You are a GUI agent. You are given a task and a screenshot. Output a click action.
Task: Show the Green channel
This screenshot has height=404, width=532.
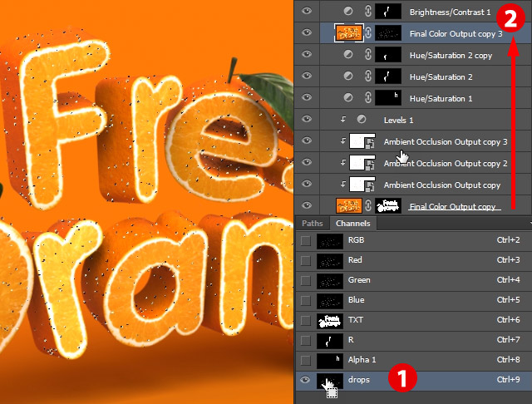coord(305,280)
